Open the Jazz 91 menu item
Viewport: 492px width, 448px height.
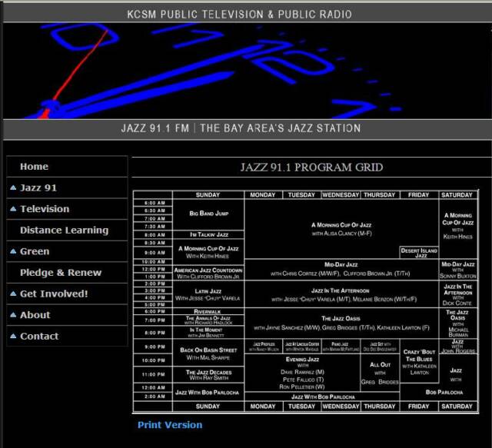pyautogui.click(x=67, y=187)
